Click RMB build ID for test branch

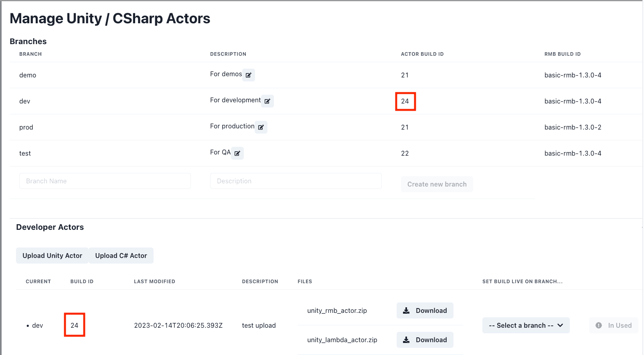(573, 153)
